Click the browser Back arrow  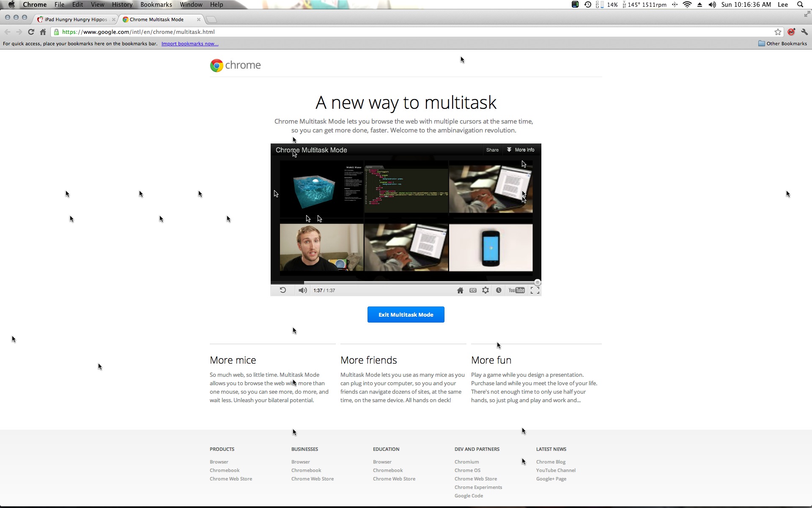pos(7,32)
